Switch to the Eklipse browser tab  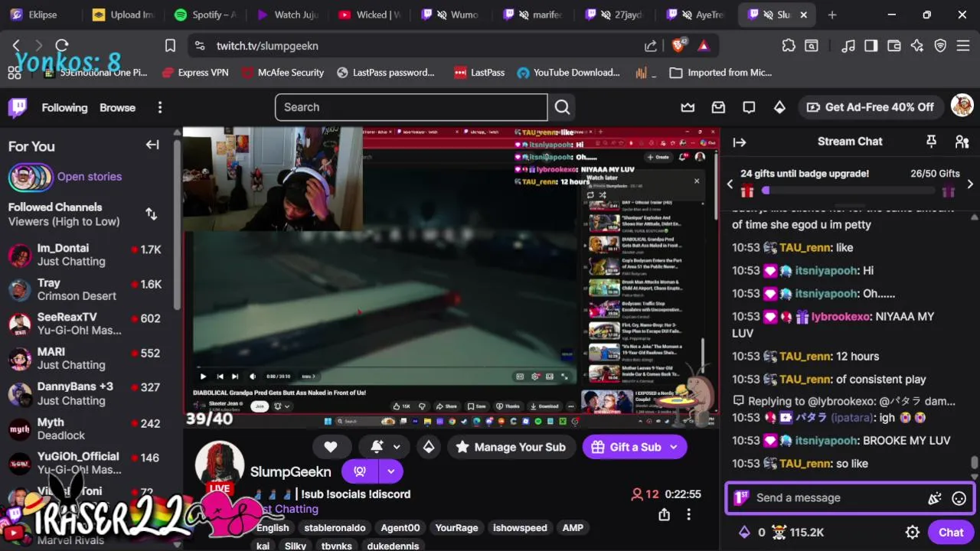38,15
